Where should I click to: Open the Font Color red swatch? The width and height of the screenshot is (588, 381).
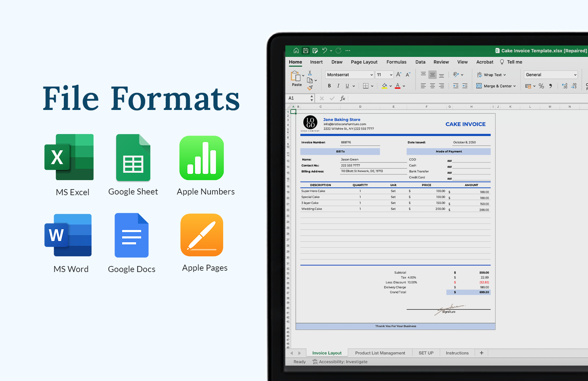coord(398,86)
